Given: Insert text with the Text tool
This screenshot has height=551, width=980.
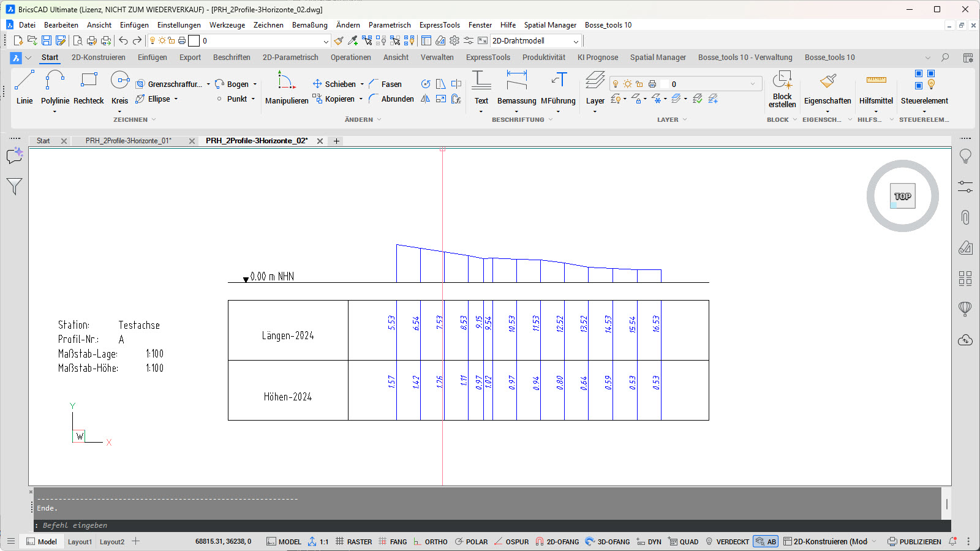Looking at the screenshot, I should (481, 87).
